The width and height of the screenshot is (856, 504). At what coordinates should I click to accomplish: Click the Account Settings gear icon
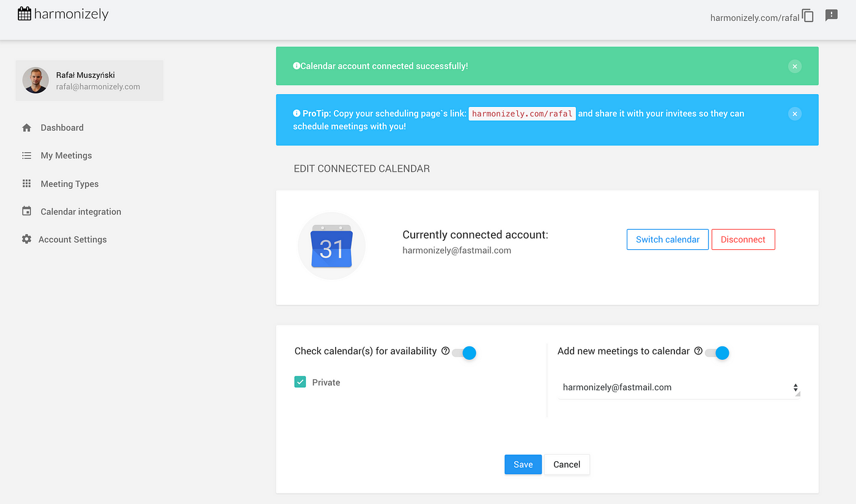point(26,239)
